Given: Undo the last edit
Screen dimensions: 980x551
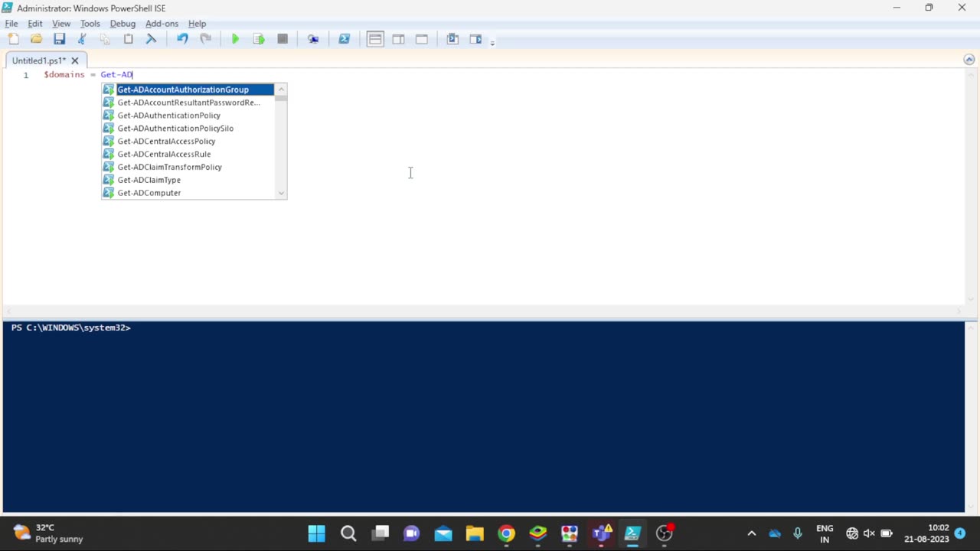Looking at the screenshot, I should [182, 39].
